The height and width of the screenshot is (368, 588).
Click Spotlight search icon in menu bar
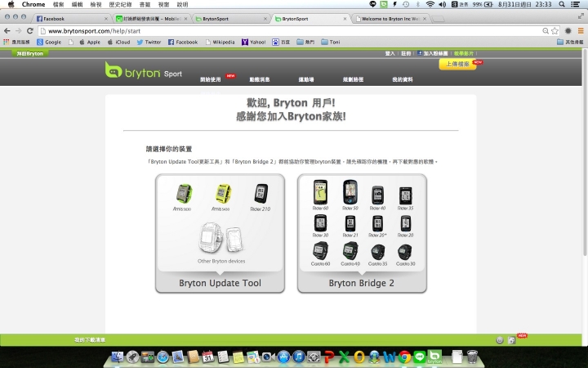[x=562, y=5]
